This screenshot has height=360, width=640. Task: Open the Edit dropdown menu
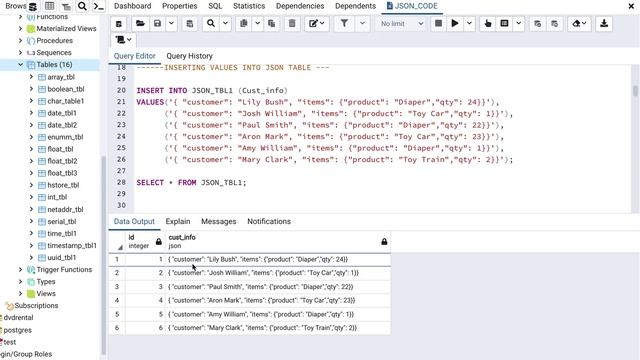click(x=317, y=24)
